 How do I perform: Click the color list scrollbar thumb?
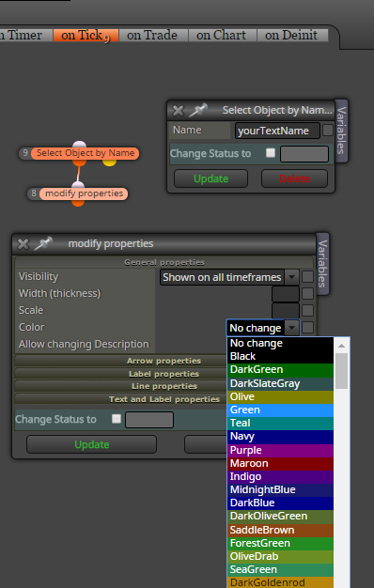tap(341, 371)
